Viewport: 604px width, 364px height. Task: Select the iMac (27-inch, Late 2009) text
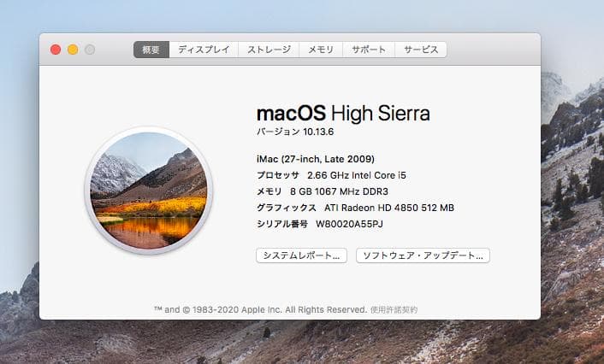[316, 159]
